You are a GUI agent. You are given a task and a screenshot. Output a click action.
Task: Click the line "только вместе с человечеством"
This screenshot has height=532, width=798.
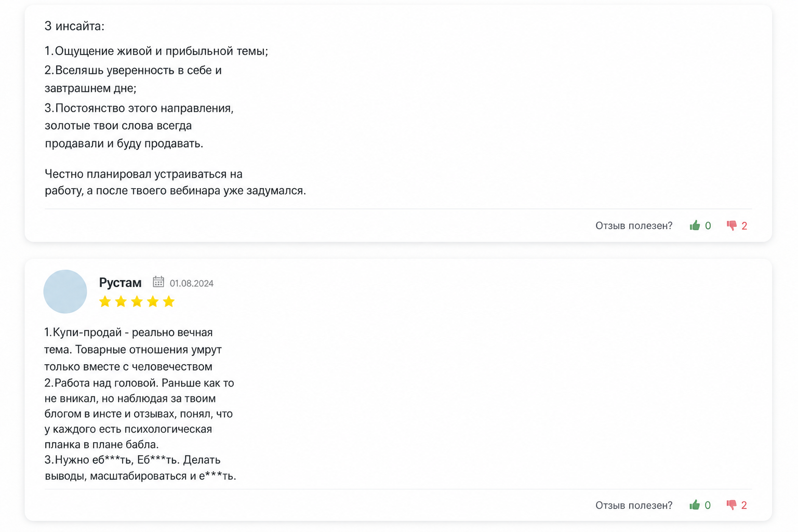click(128, 366)
